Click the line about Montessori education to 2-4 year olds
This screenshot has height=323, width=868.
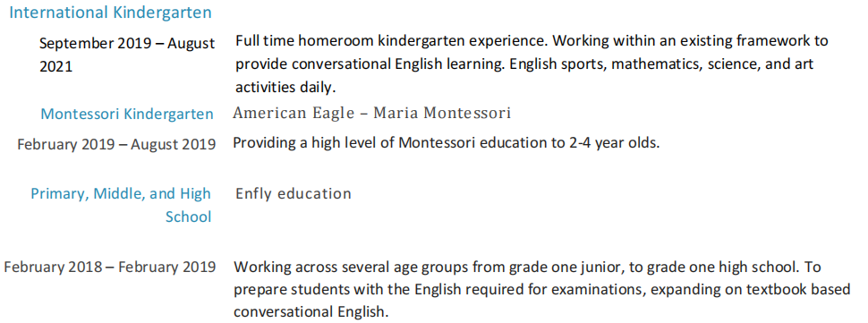(x=447, y=143)
